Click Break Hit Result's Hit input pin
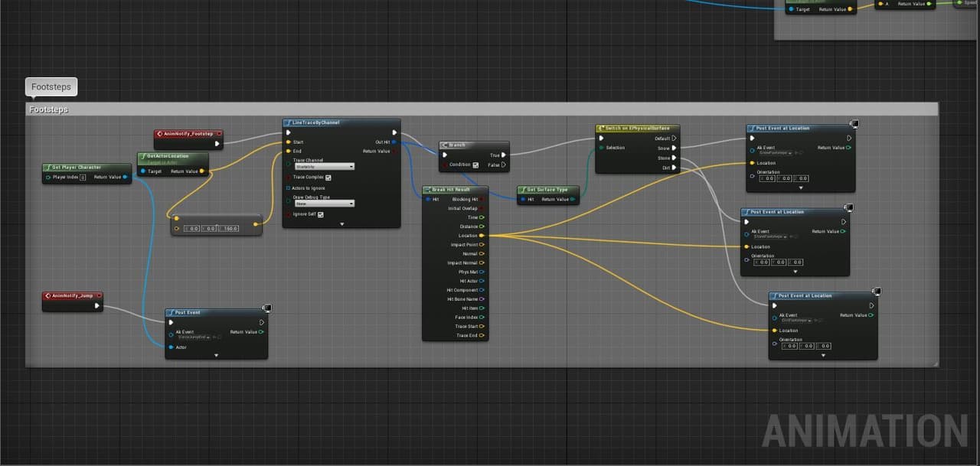980x466 pixels. coord(428,199)
